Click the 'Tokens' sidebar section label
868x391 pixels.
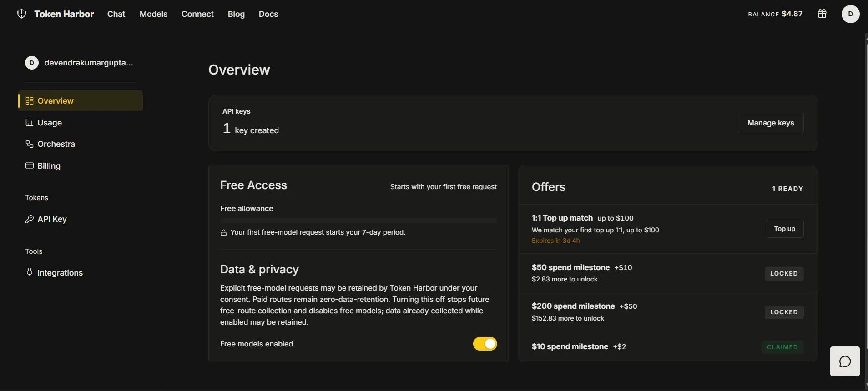36,198
